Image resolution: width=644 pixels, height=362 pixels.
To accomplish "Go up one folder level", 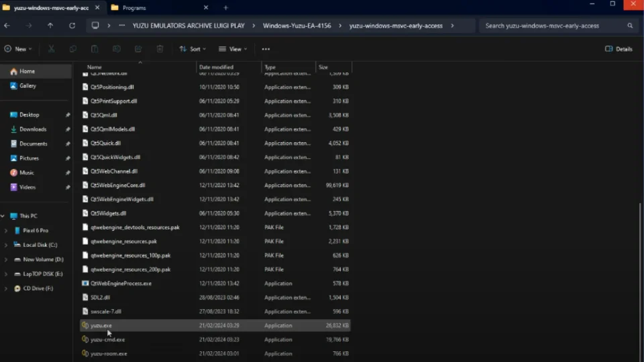I will [x=50, y=25].
